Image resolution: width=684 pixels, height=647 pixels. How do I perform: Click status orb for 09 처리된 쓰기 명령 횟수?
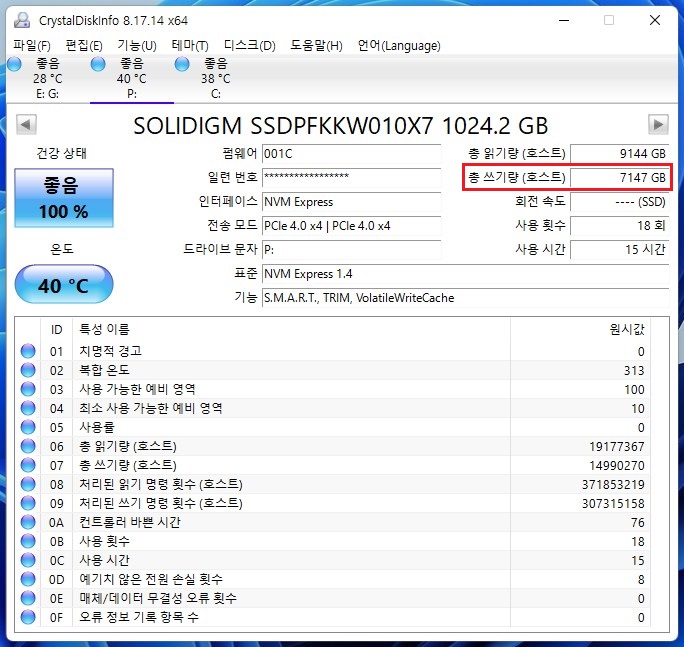point(28,503)
